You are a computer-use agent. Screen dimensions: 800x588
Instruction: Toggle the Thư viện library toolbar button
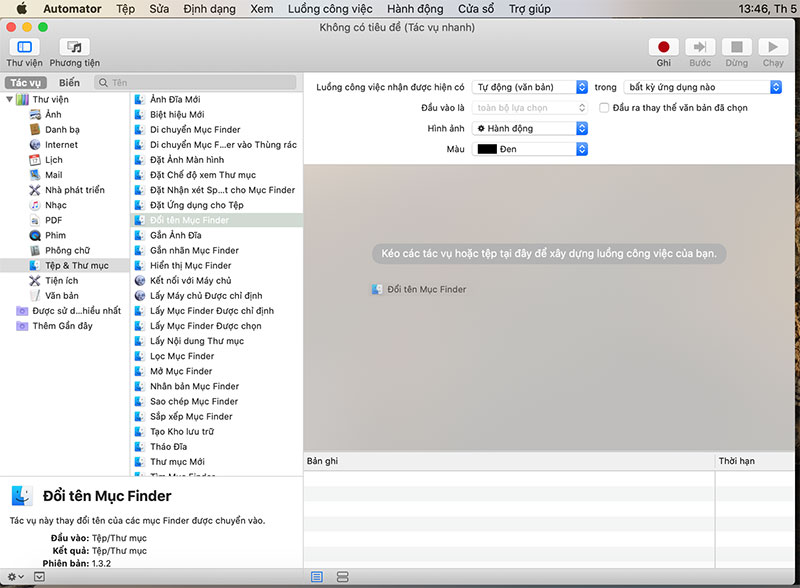point(24,47)
